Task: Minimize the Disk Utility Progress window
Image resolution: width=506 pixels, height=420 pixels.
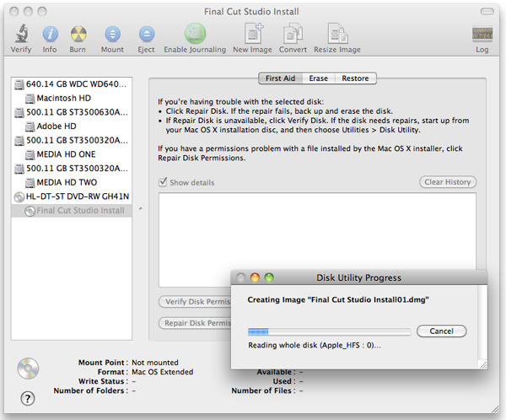Action: click(x=255, y=277)
